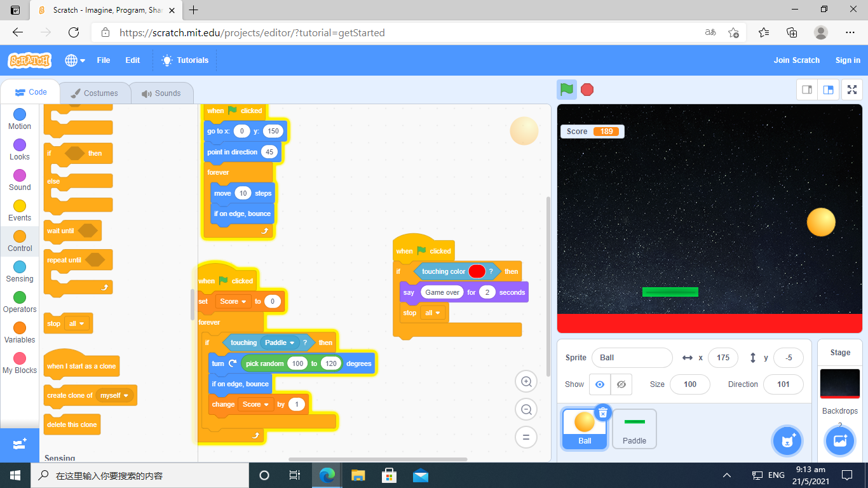Click the red color swatch in touching color block
Screen dimensions: 868x488
pos(477,271)
